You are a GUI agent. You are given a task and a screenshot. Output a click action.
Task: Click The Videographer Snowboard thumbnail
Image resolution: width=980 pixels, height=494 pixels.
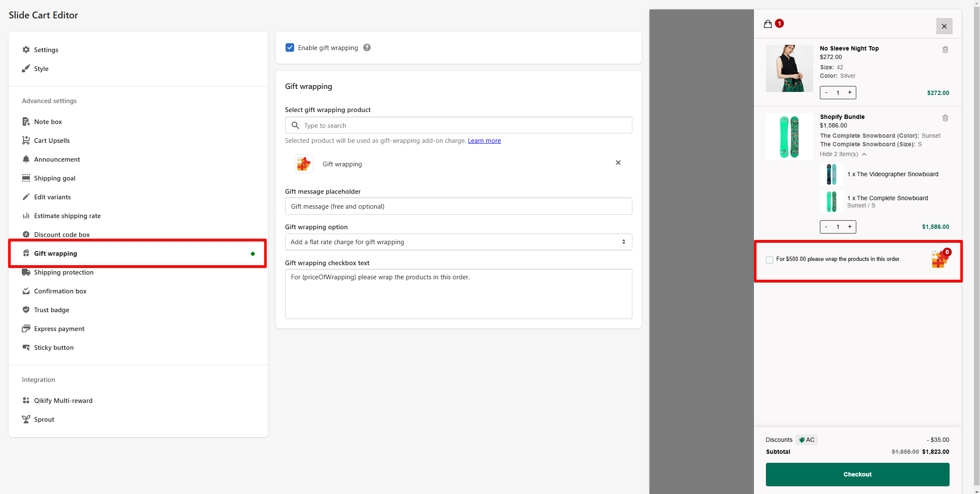pos(831,174)
